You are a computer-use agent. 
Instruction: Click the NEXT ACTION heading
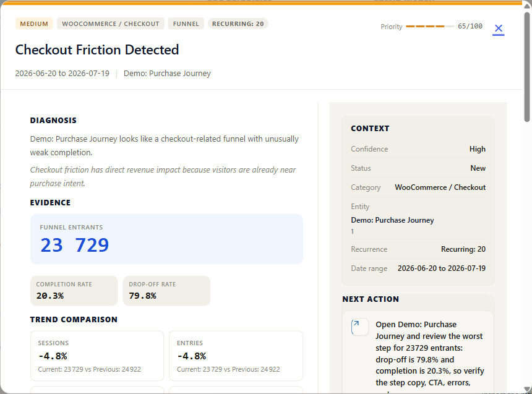371,299
